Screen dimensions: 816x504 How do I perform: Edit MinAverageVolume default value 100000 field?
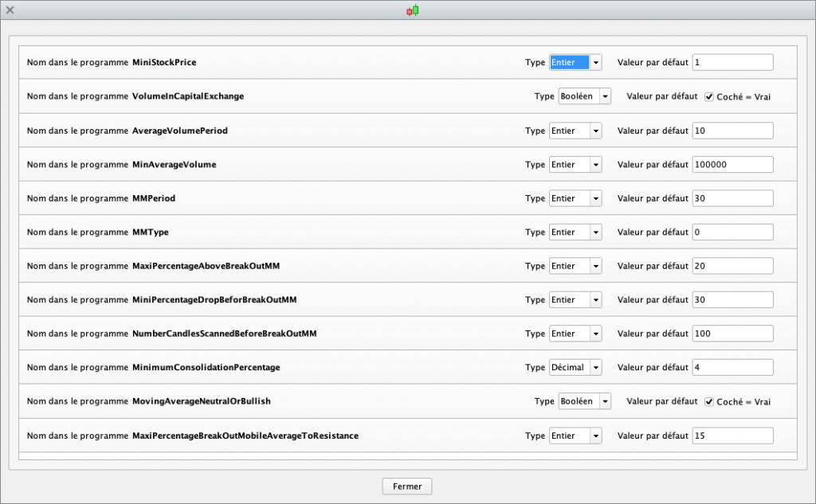(733, 164)
